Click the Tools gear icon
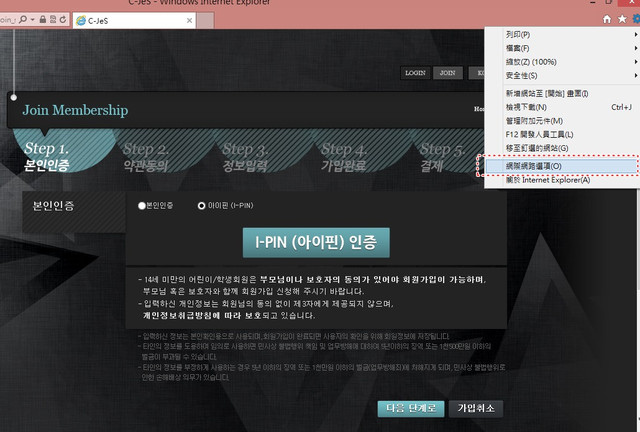 tap(636, 19)
